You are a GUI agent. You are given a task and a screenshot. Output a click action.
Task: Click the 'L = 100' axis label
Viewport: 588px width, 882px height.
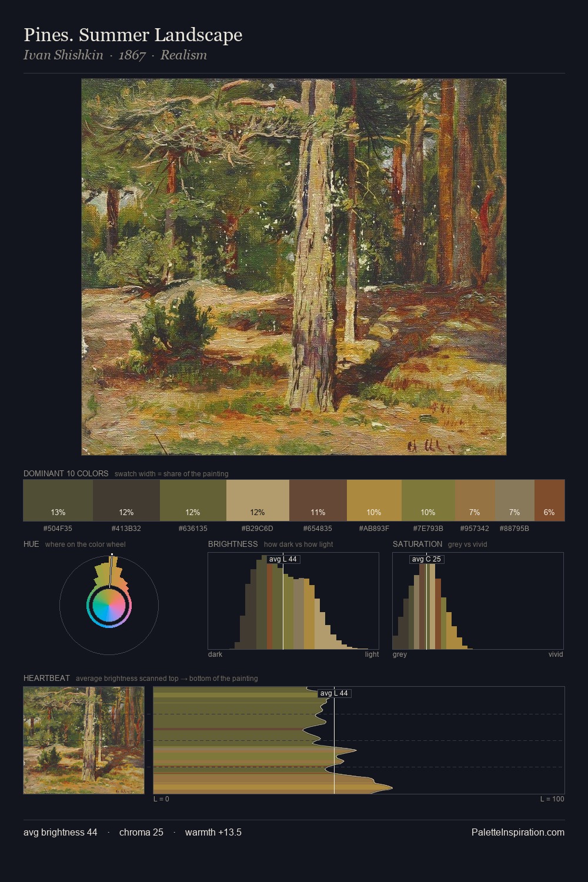tap(552, 799)
